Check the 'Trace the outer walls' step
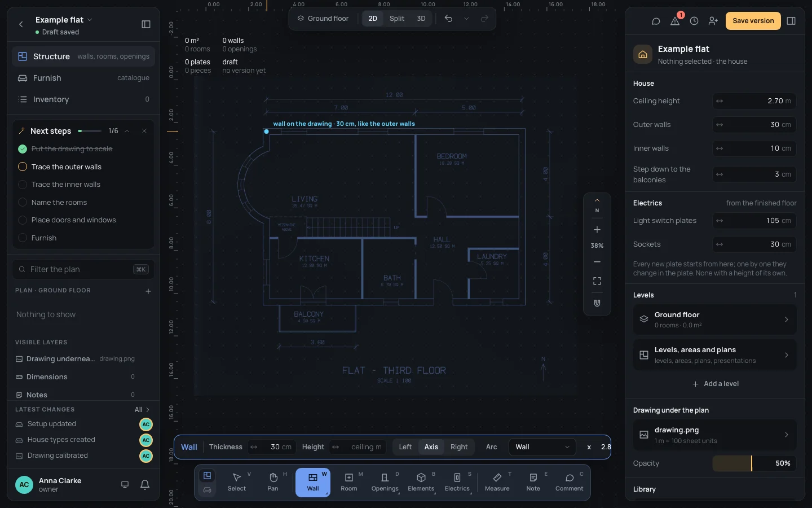Screen dimensions: 812x508 [x=23, y=167]
